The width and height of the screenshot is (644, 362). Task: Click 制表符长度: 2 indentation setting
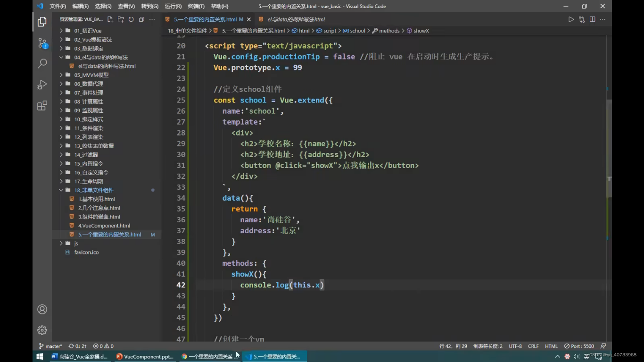tap(488, 346)
